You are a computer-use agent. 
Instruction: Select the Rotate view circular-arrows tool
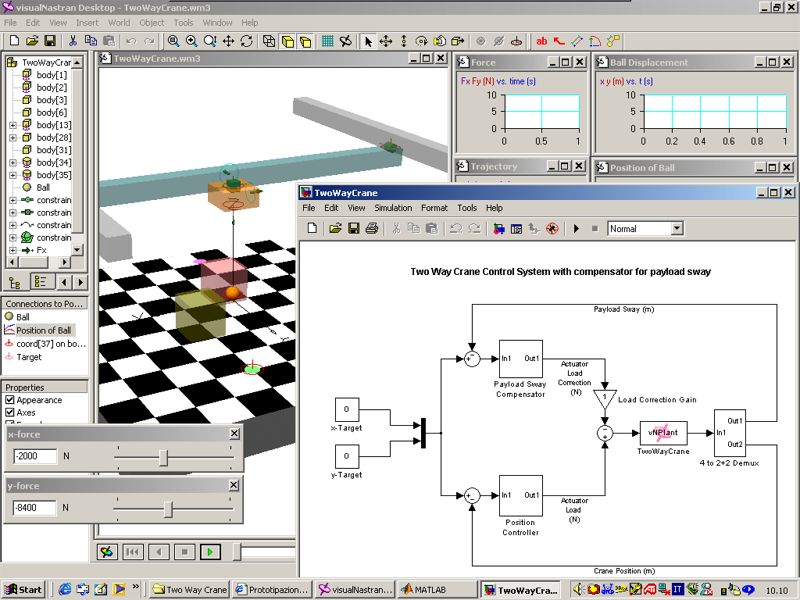246,41
